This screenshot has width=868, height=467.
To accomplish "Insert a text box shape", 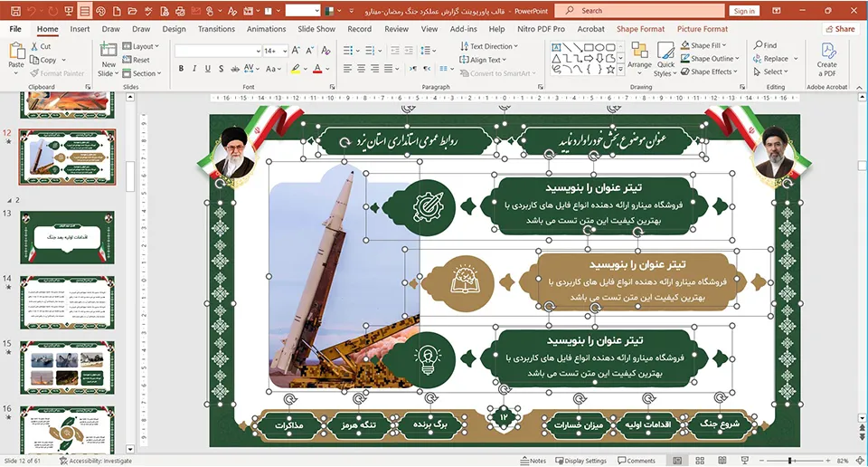I will click(x=556, y=48).
